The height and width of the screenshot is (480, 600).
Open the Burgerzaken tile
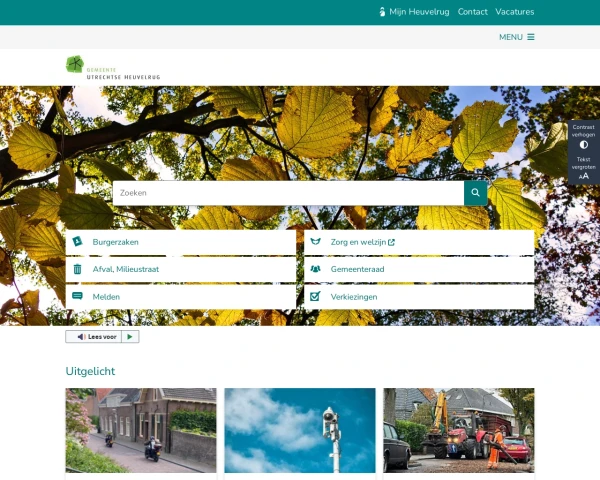pyautogui.click(x=181, y=242)
